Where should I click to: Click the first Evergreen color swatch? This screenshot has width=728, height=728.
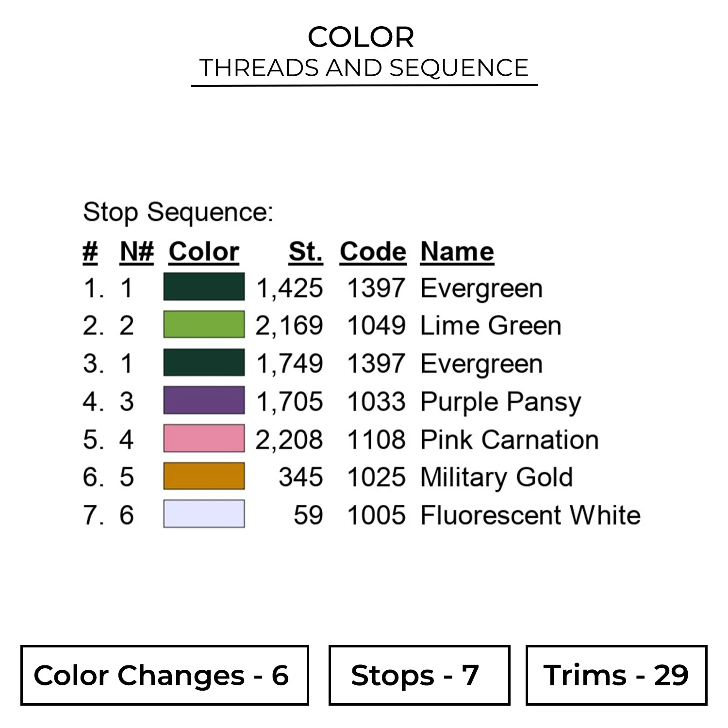204,287
